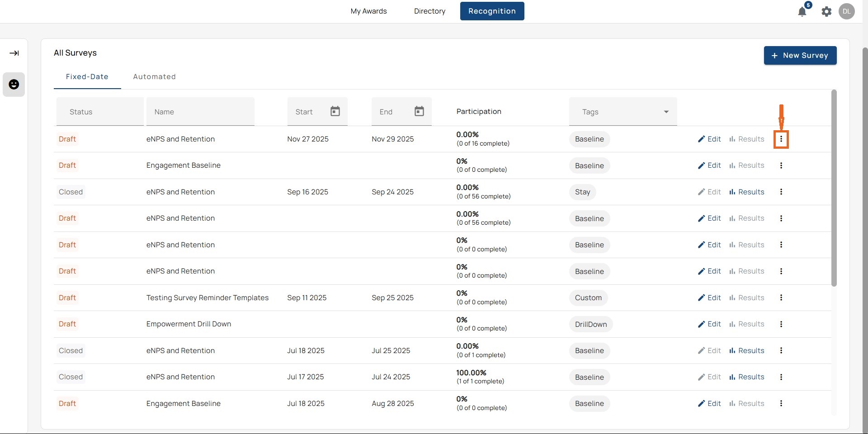The width and height of the screenshot is (868, 434).
Task: Click the 'Sep 11 2025' start date
Action: (x=307, y=298)
